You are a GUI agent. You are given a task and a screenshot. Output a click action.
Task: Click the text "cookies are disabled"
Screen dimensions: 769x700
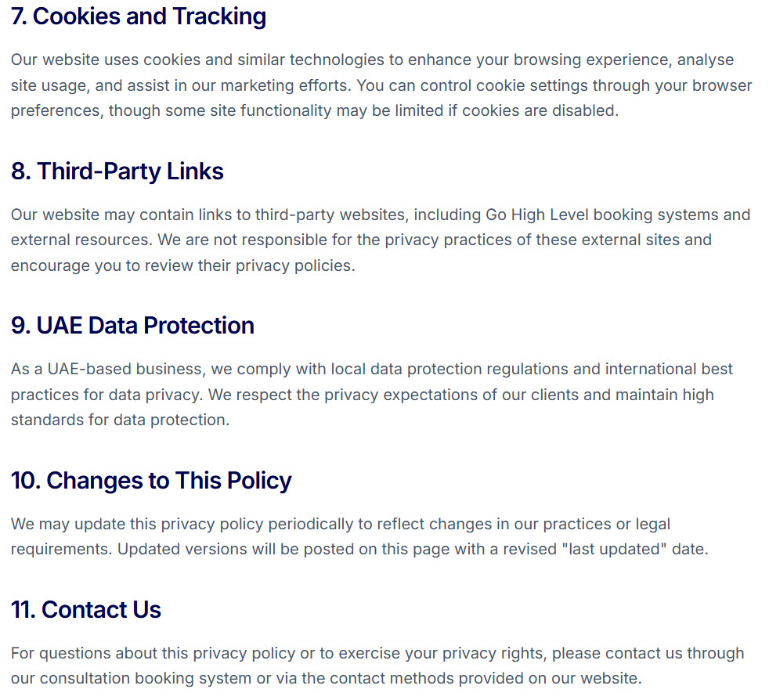coord(539,110)
